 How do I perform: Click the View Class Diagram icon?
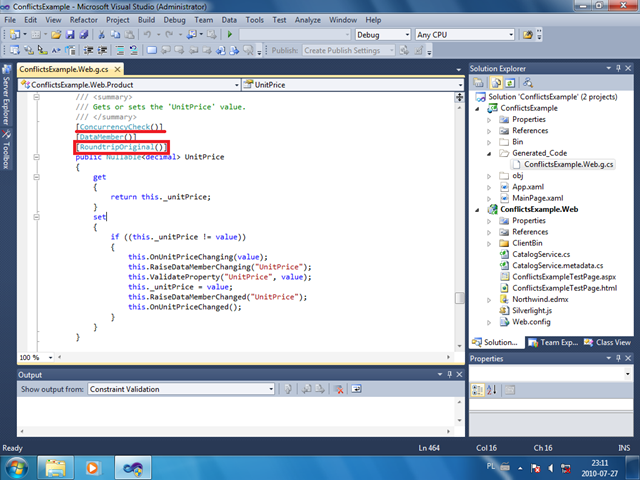click(x=528, y=83)
